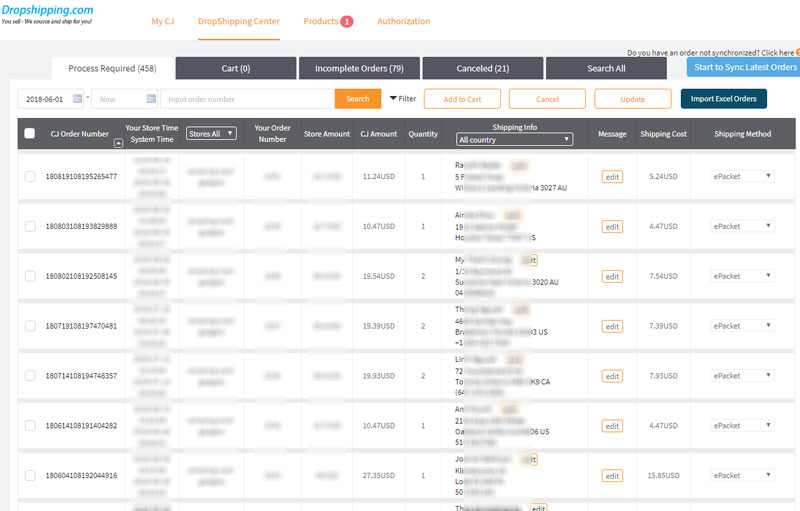Click the Import Excel Orders button

click(x=723, y=99)
